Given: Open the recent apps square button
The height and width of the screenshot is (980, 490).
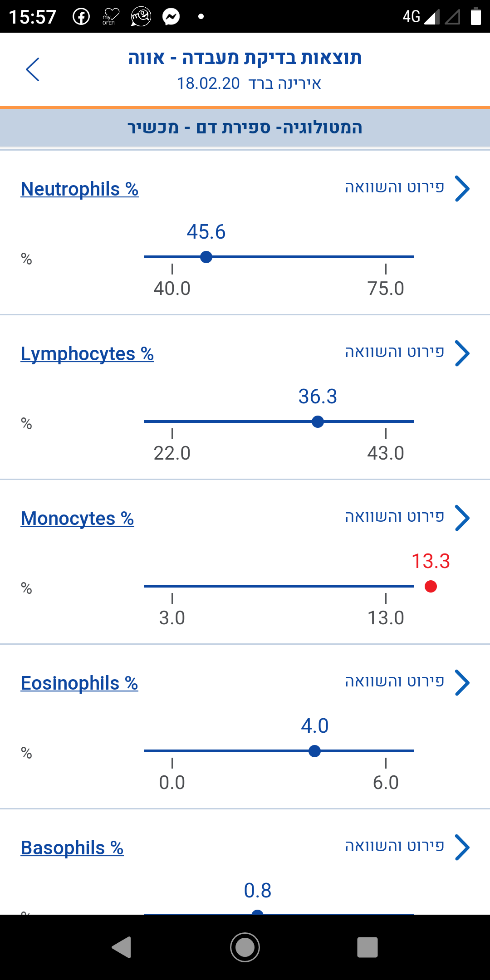Looking at the screenshot, I should 367,947.
